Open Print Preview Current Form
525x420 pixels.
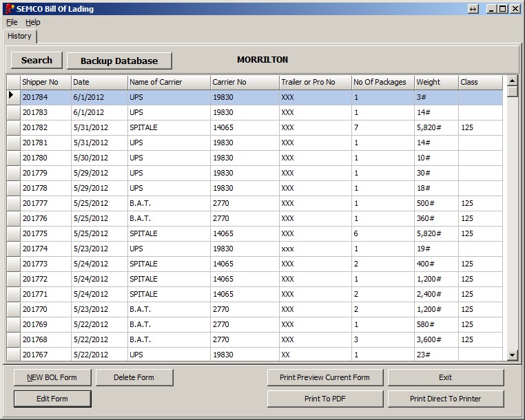pos(325,377)
